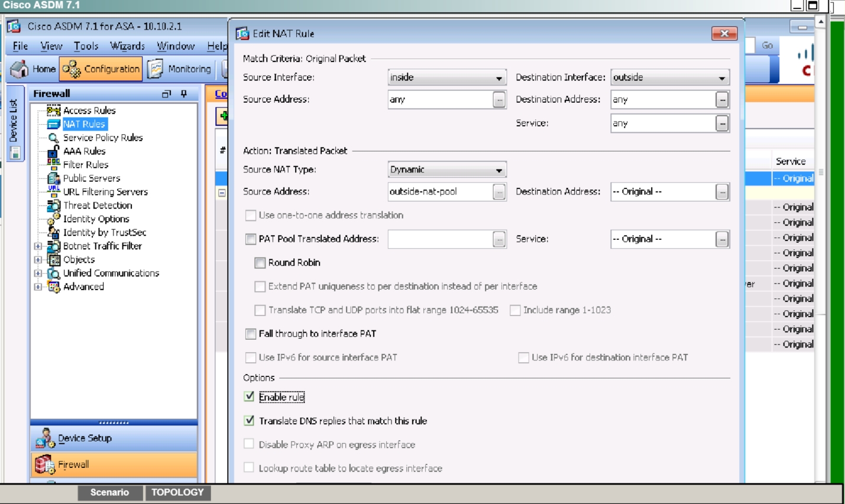Open Service Policy Rules item
This screenshot has width=845, height=504.
pyautogui.click(x=102, y=138)
